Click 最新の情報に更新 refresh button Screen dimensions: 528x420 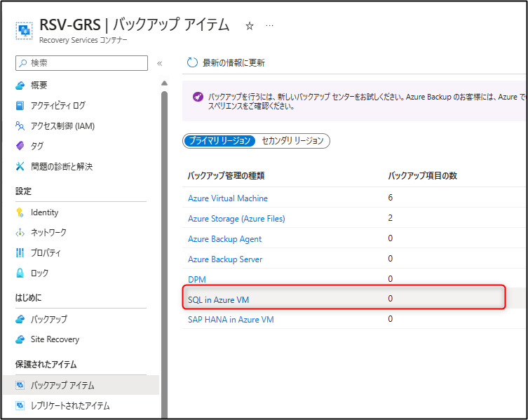[226, 62]
